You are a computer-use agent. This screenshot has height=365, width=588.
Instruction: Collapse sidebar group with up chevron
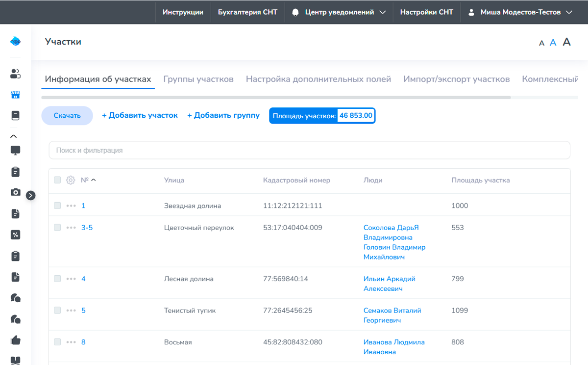14,136
